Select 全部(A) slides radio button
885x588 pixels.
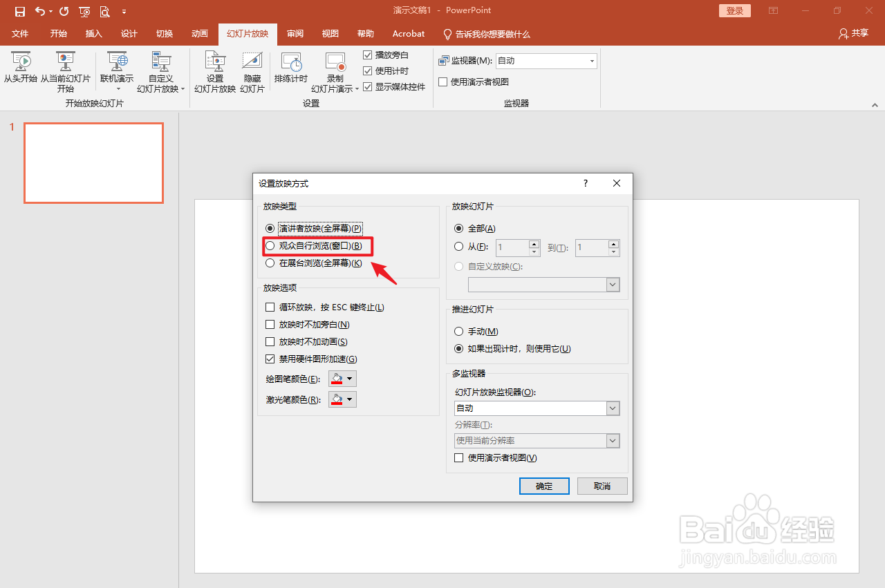click(459, 228)
